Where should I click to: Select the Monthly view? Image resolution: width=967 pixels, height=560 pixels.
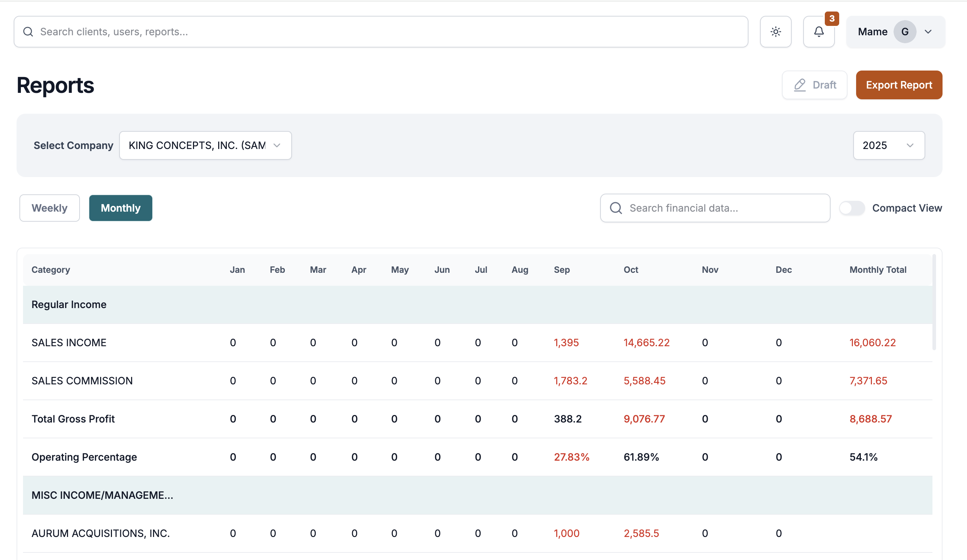(121, 208)
